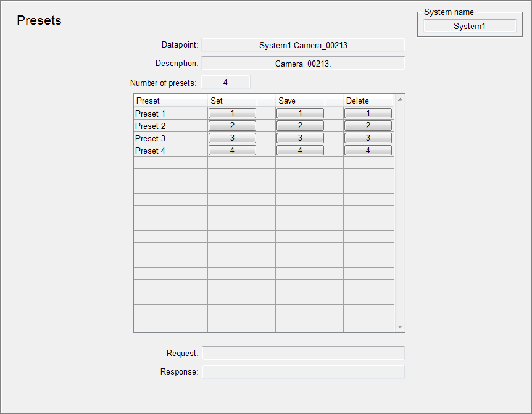Save Preset 3 with Save button 3
This screenshot has height=414, width=532.
click(300, 138)
